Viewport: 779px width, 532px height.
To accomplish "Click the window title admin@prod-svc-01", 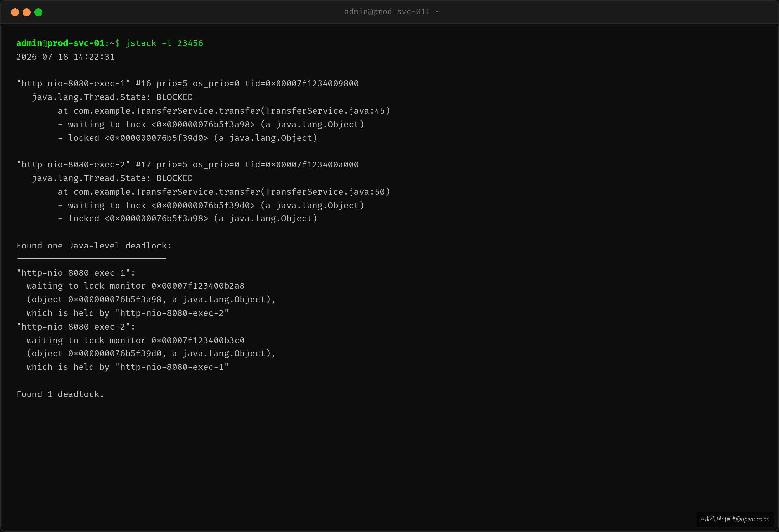I will click(x=392, y=12).
